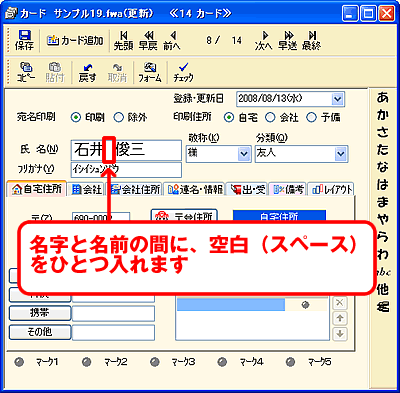
Task: Select 除外 radio button
Action: 119,117
